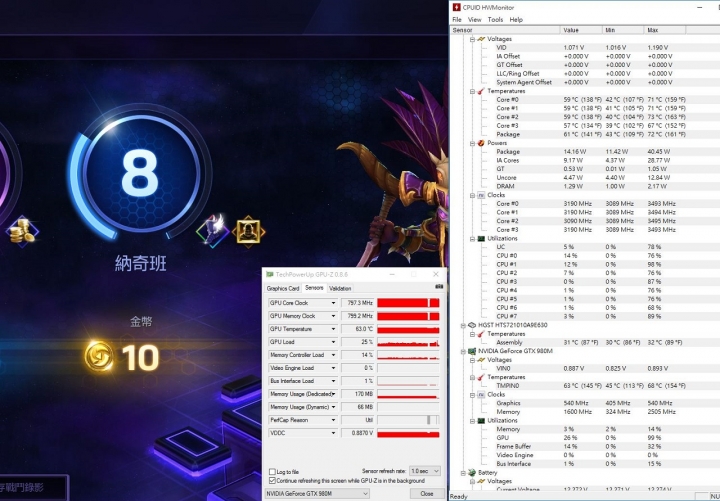
Task: Click the GPU Load red graph
Action: click(x=408, y=342)
